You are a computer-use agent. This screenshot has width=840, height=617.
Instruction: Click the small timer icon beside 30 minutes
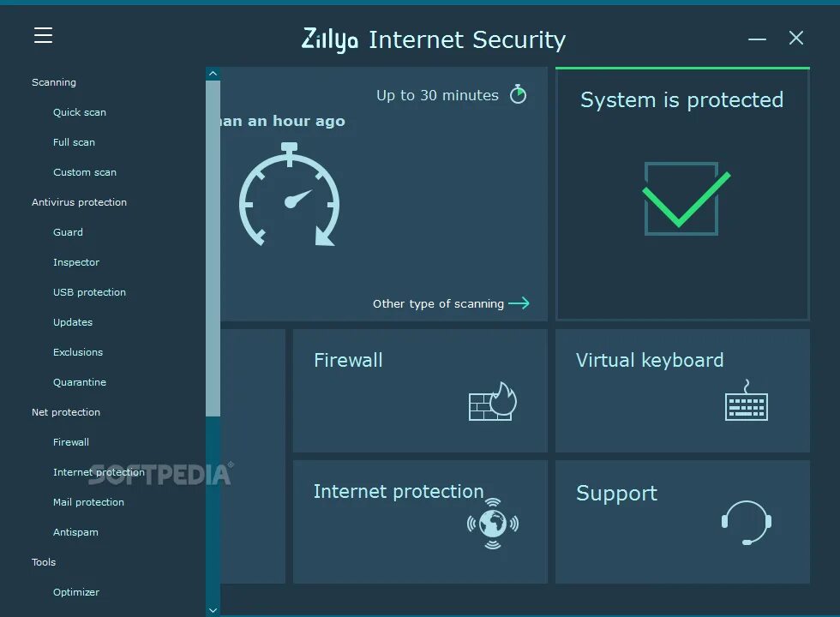point(518,94)
